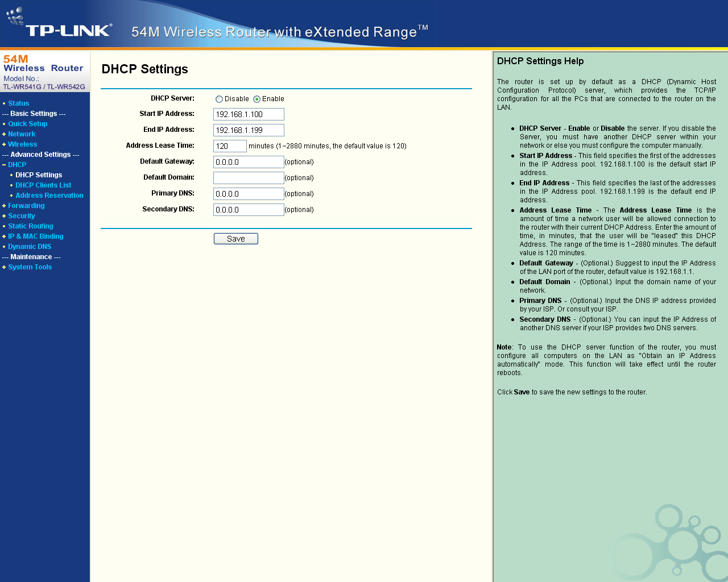Open the Dynamic DNS page

[x=30, y=247]
